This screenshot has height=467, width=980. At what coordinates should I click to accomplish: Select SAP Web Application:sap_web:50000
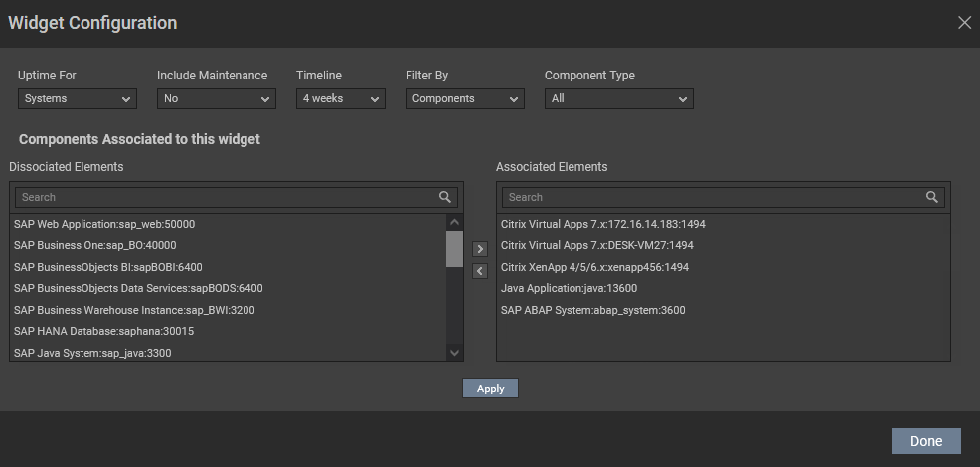tap(104, 224)
